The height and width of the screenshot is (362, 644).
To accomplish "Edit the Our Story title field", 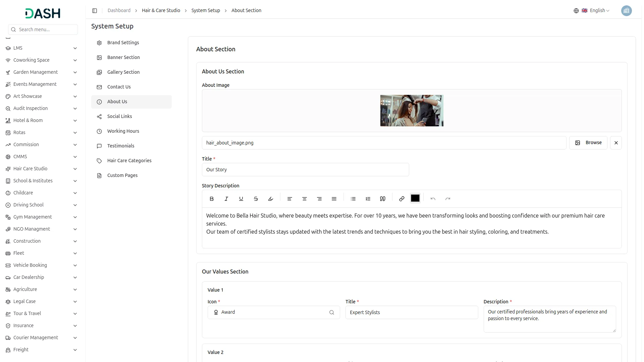I will pyautogui.click(x=305, y=170).
